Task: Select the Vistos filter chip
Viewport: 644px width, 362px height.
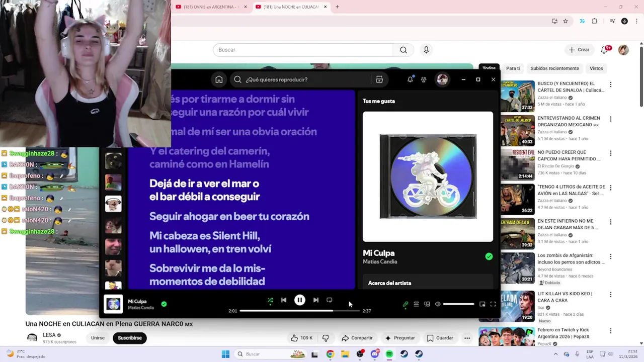Action: pyautogui.click(x=596, y=68)
